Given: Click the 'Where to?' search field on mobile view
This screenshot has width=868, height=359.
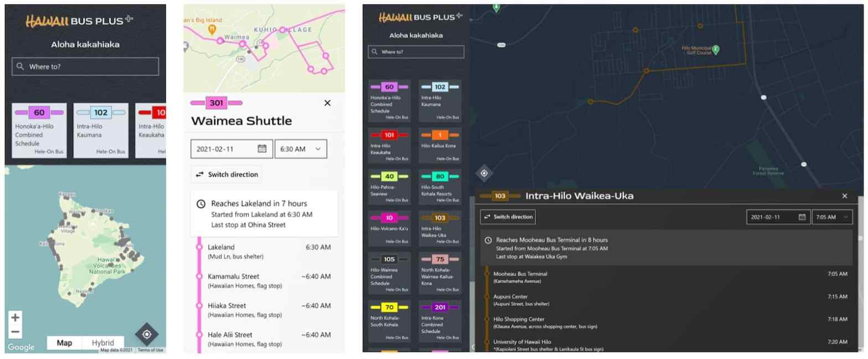Looking at the screenshot, I should click(85, 66).
